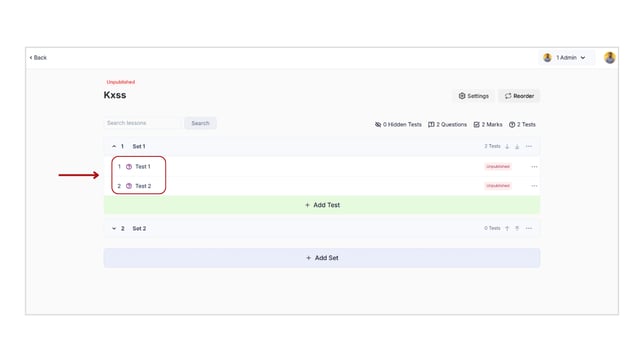Expand Set 2 with its chevron

coord(114,228)
